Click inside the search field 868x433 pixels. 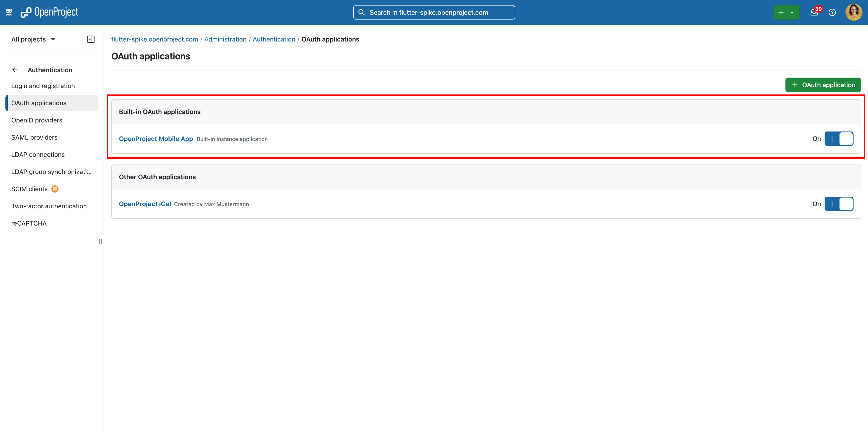pyautogui.click(x=434, y=12)
